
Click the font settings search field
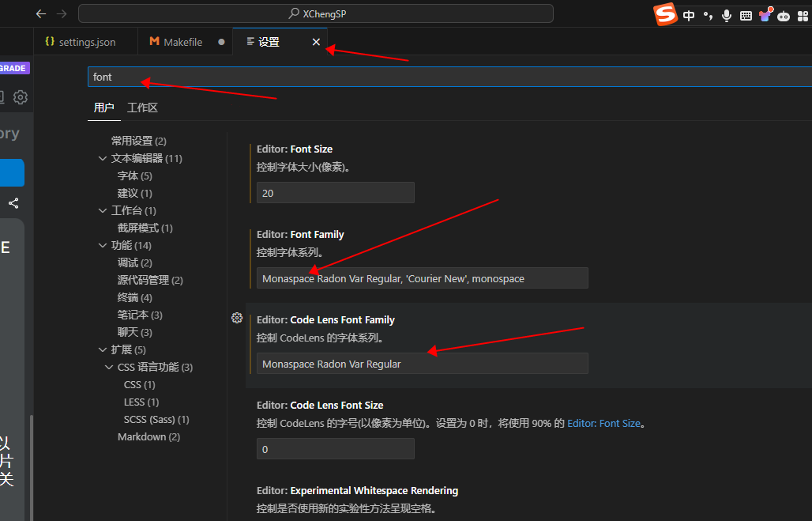(449, 77)
